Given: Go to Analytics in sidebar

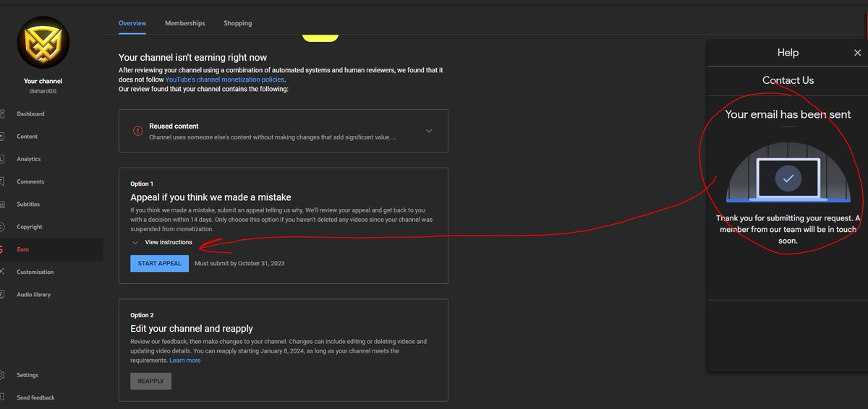Looking at the screenshot, I should (x=29, y=159).
